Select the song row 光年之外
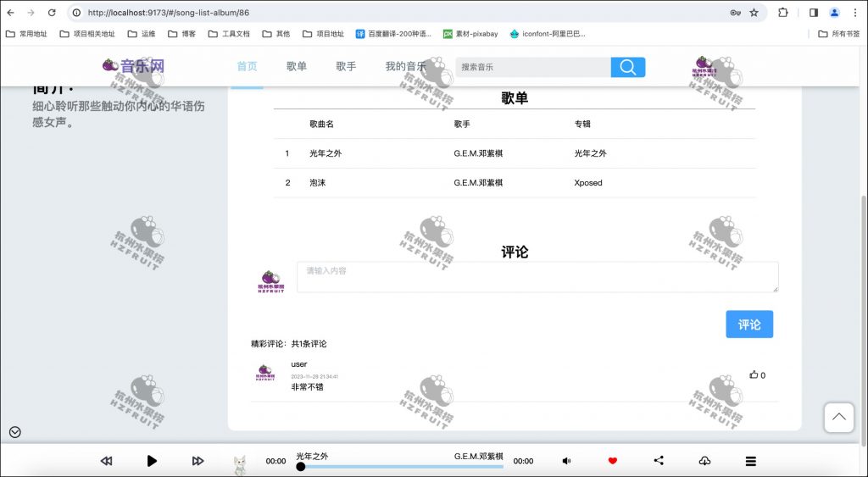 point(515,153)
